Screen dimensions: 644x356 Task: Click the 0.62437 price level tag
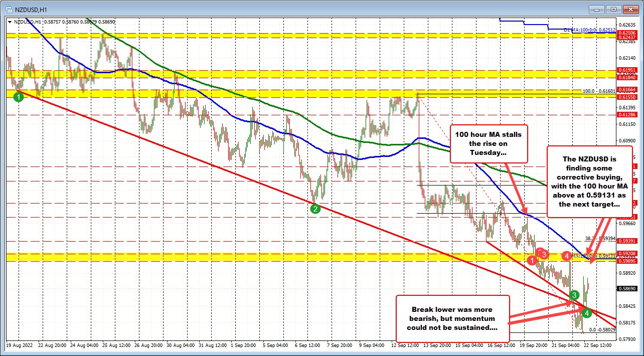[x=627, y=38]
